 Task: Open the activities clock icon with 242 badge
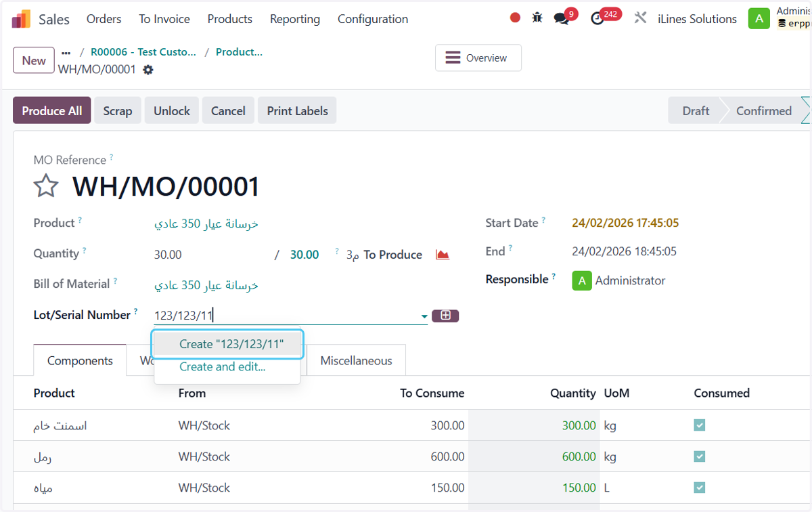(597, 18)
